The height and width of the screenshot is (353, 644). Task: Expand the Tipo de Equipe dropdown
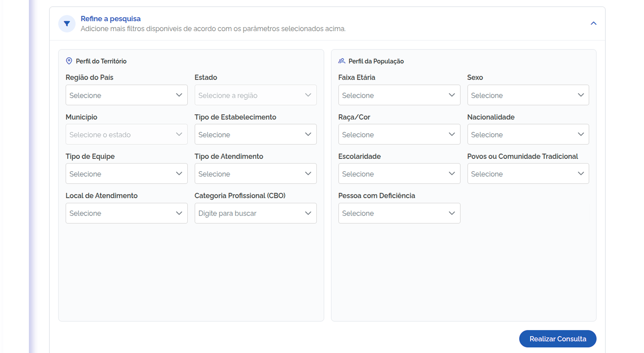pos(126,173)
